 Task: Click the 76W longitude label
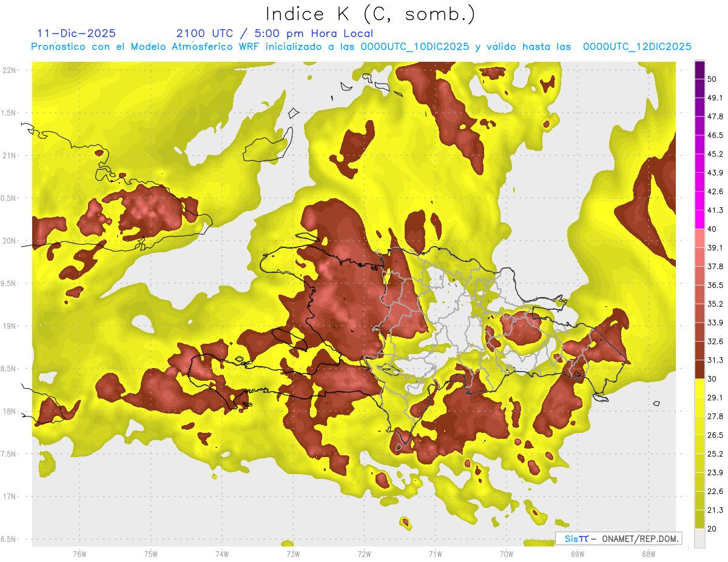pyautogui.click(x=79, y=554)
